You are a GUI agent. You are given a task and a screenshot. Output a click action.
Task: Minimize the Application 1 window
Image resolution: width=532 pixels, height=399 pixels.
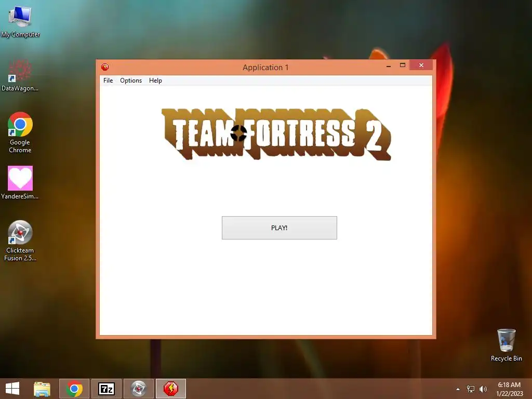tap(389, 65)
